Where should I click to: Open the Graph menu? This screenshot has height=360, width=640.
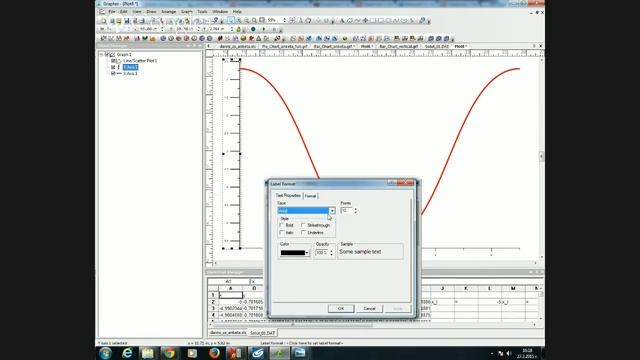tap(187, 12)
